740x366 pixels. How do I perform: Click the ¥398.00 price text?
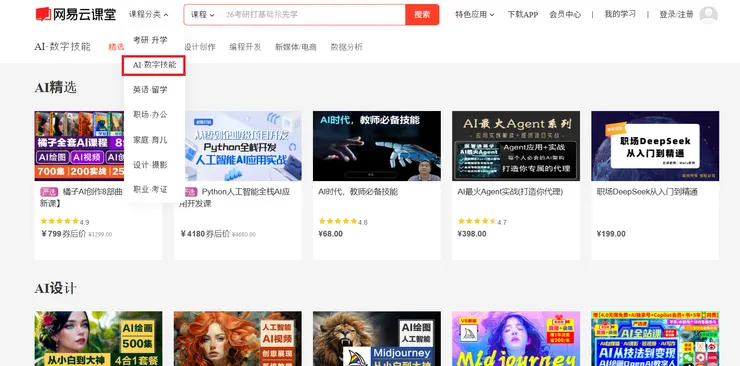(472, 233)
